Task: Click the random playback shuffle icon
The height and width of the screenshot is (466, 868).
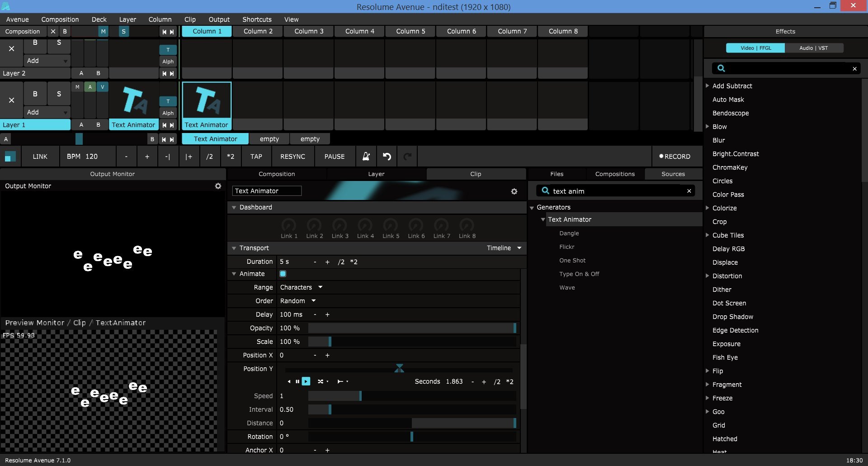Action: tap(321, 381)
